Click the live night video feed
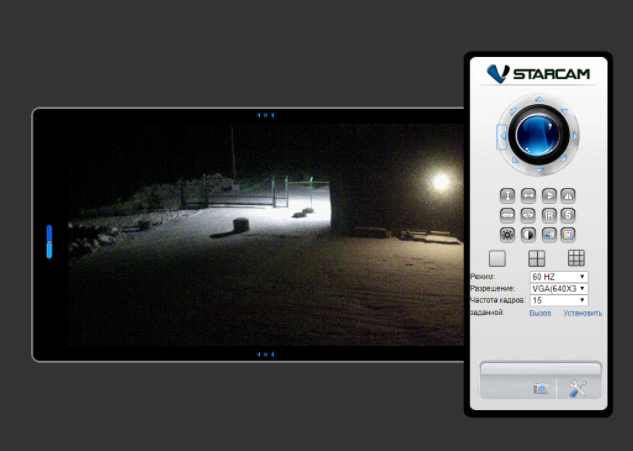This screenshot has height=451, width=633. coord(266,235)
